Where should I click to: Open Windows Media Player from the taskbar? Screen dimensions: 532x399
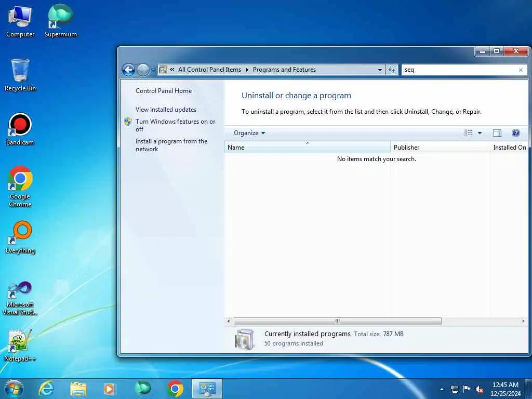click(x=110, y=389)
